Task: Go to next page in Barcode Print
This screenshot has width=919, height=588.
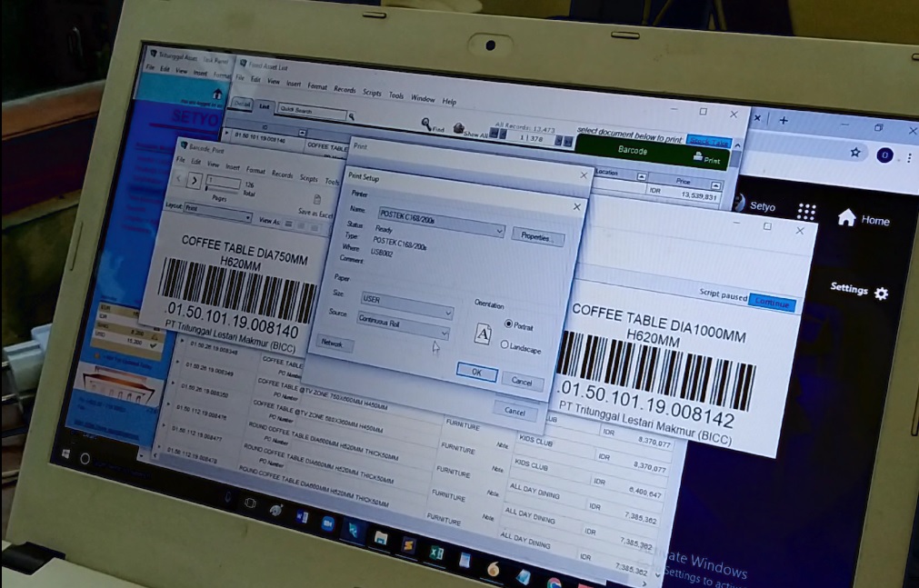Action: 194,179
